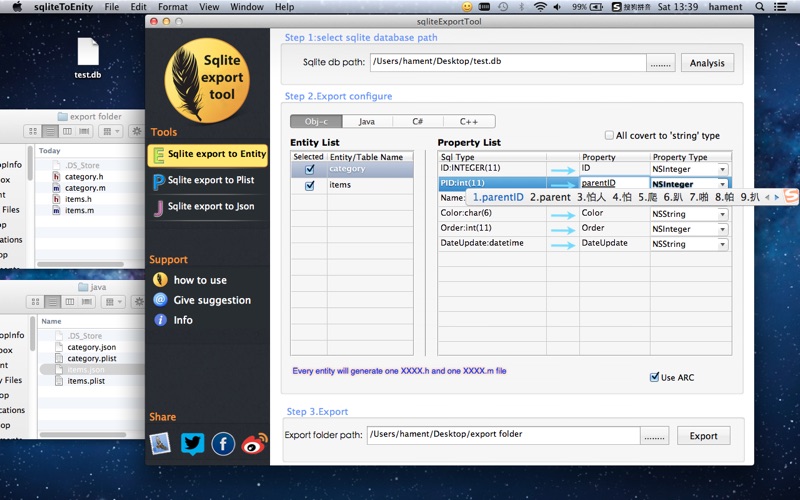
Task: Select the Obj-c language tab
Action: (316, 121)
